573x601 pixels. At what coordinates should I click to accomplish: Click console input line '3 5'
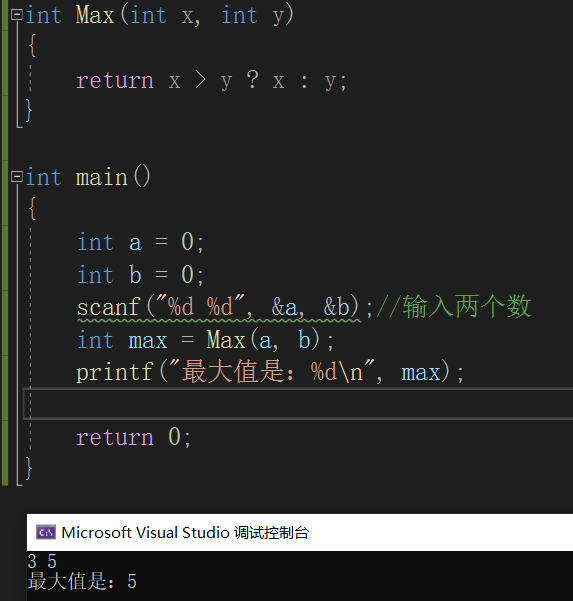(42, 562)
